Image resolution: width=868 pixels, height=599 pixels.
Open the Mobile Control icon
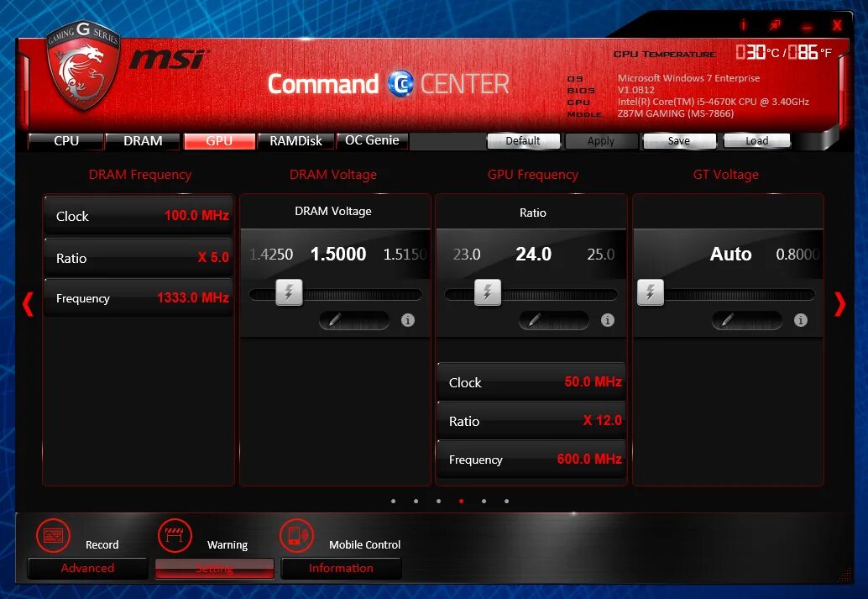296,536
